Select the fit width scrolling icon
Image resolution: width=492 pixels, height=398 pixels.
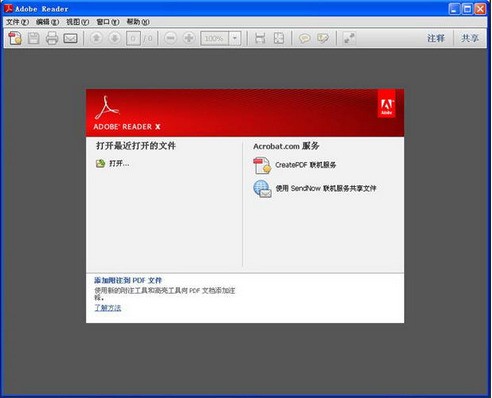260,38
